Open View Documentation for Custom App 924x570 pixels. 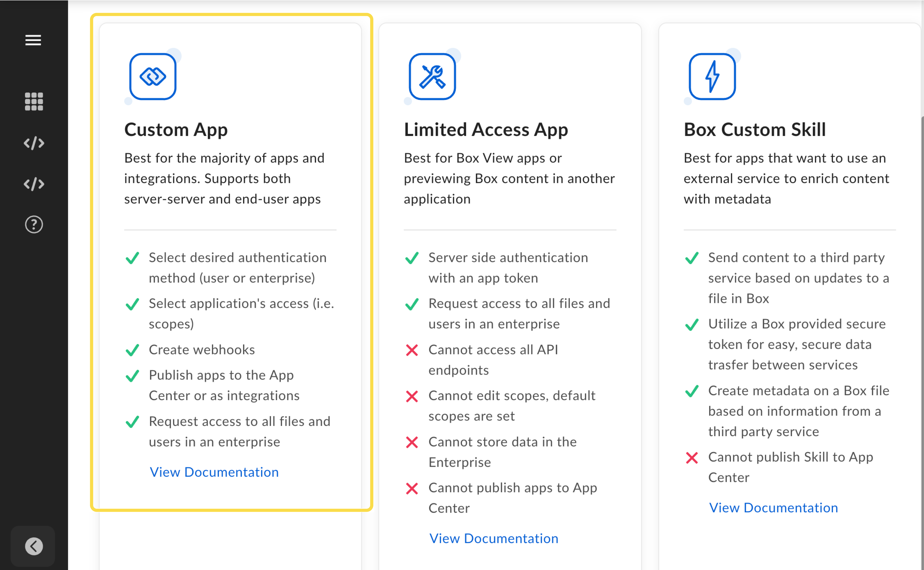[214, 472]
